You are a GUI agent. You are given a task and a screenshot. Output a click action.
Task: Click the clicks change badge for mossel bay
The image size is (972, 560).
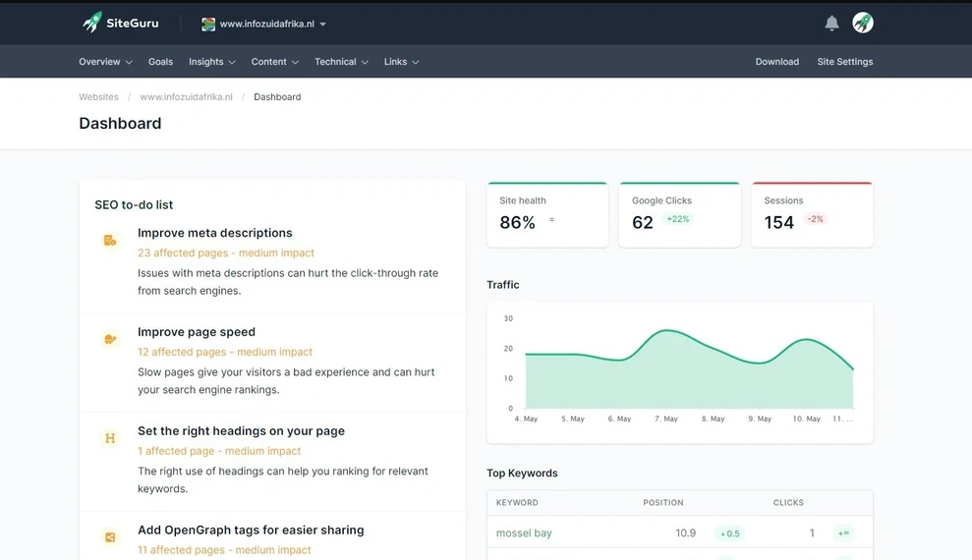[843, 533]
